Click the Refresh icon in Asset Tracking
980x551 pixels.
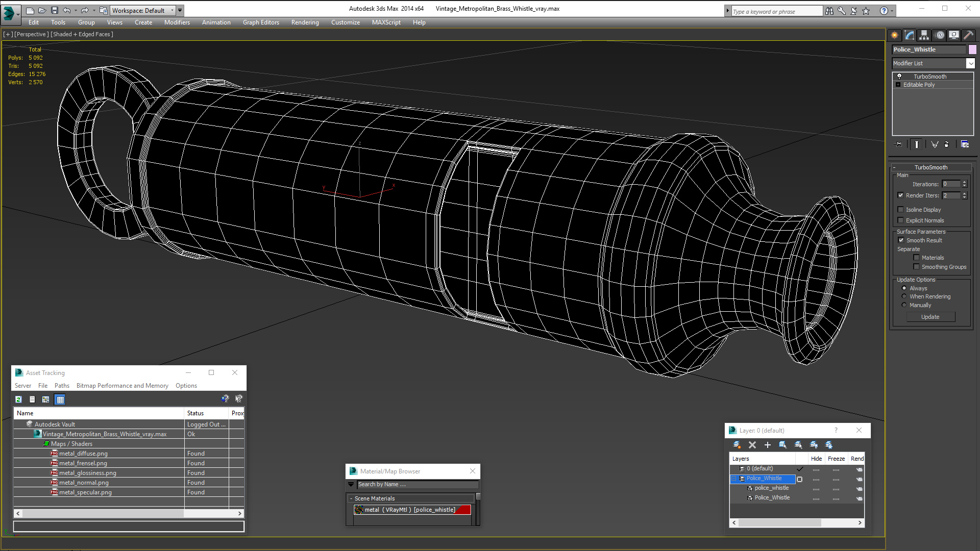[18, 399]
